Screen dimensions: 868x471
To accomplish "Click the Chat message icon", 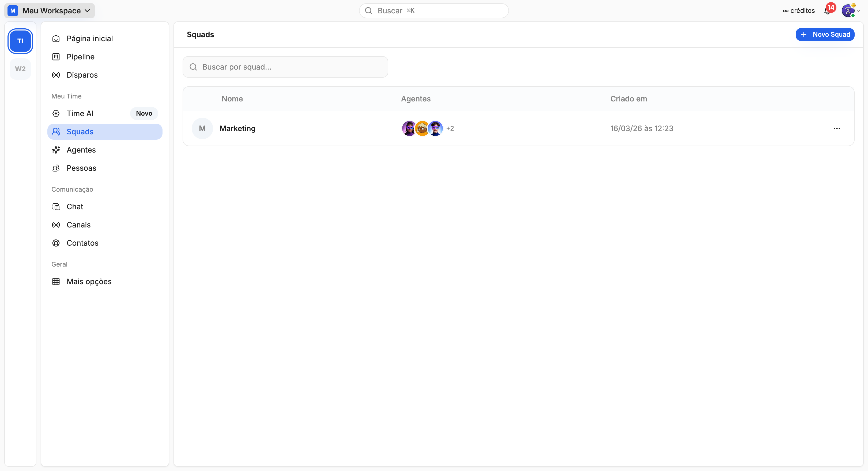I will click(56, 207).
